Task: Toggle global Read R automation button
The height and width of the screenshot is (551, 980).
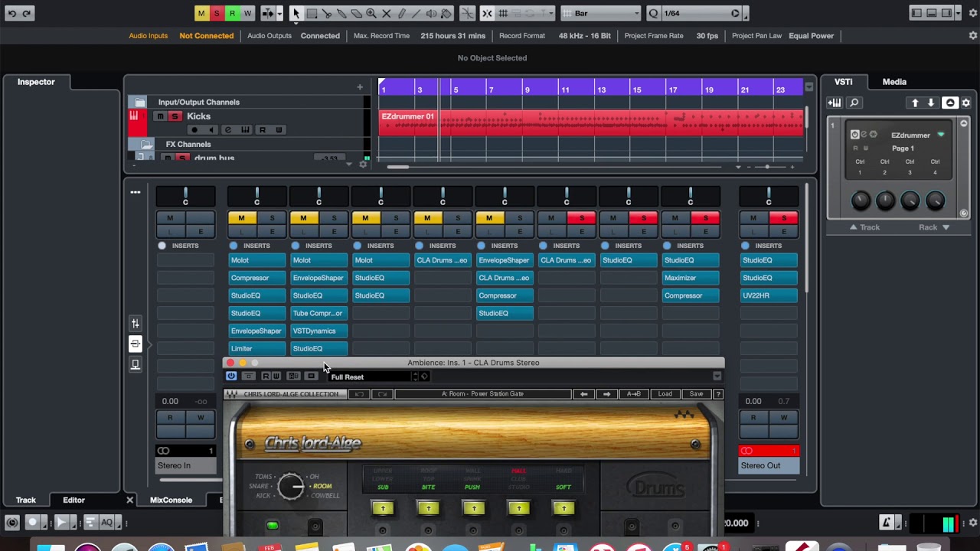Action: coord(232,13)
